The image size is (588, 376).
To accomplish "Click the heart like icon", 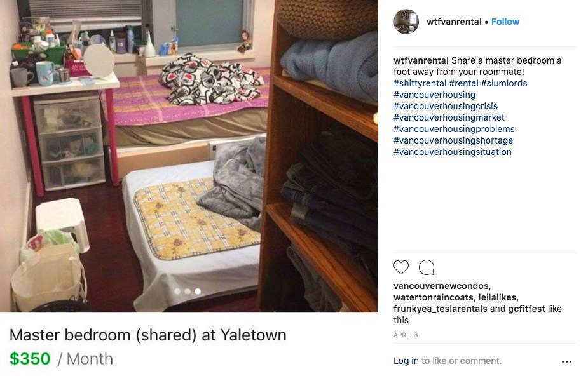I will pyautogui.click(x=401, y=267).
